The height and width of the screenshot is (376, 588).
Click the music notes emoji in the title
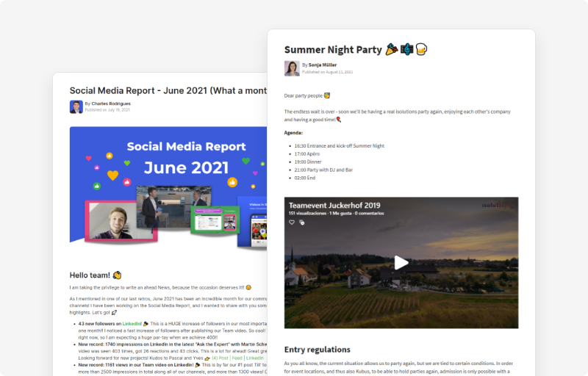[407, 49]
